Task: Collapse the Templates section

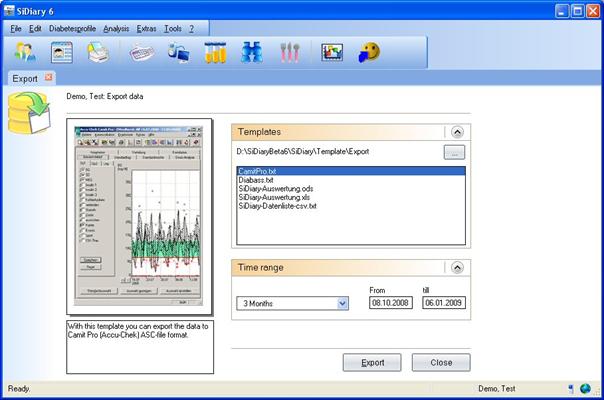Action: pyautogui.click(x=457, y=131)
